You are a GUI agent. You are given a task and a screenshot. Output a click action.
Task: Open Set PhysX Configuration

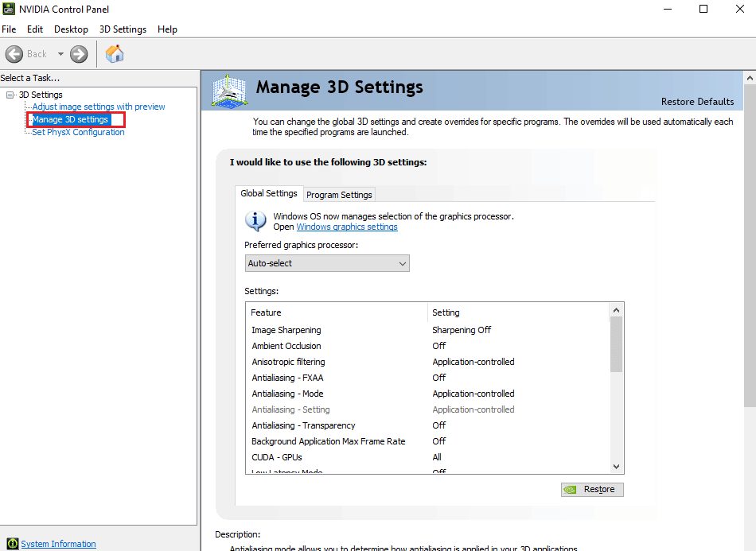coord(78,132)
